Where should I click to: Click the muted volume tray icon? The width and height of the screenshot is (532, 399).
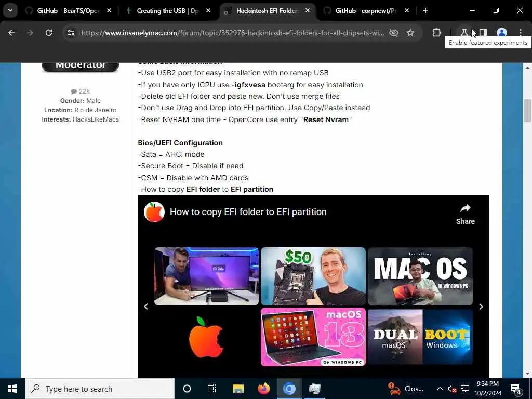click(x=452, y=389)
